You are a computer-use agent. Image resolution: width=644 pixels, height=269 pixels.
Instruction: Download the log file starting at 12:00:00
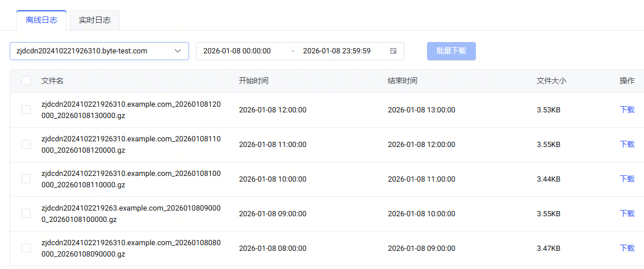pyautogui.click(x=626, y=110)
